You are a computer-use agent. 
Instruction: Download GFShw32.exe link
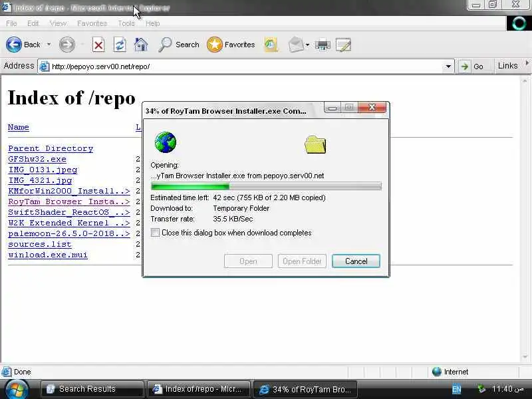[37, 159]
